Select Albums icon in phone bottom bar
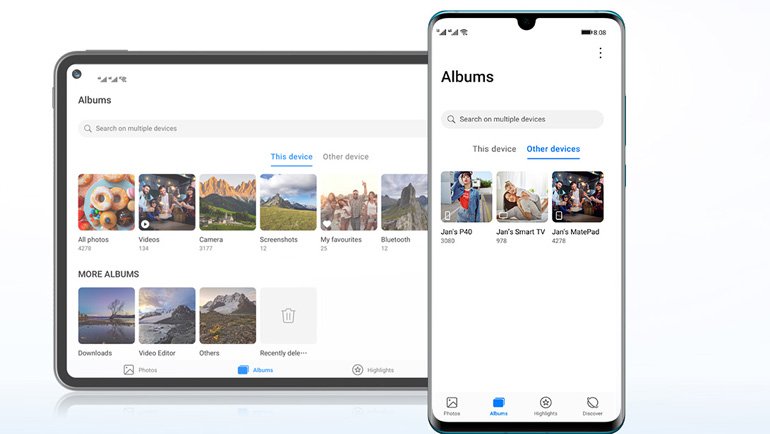 click(498, 403)
